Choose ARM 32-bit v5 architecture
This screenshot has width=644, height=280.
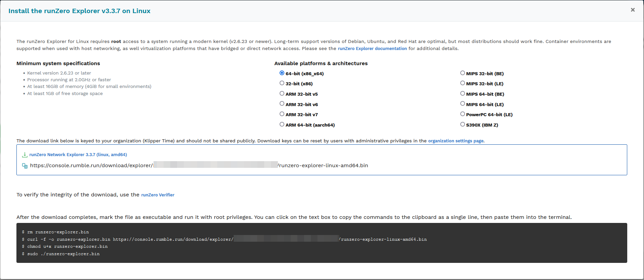click(x=282, y=93)
